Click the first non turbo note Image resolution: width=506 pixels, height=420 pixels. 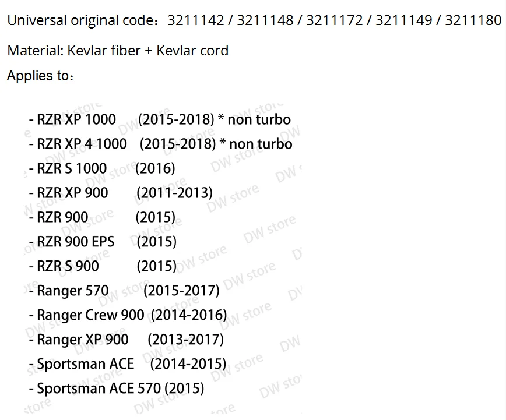pos(259,119)
